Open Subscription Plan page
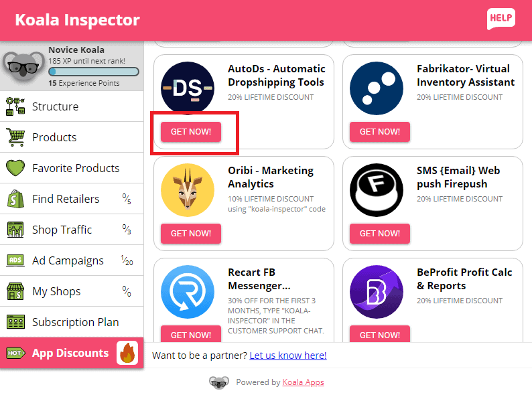 coord(72,322)
